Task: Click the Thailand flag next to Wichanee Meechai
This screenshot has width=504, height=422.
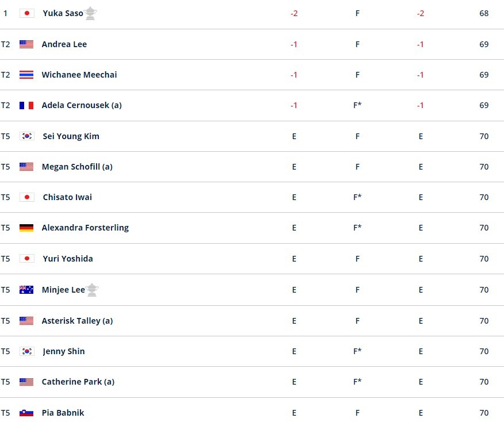Action: [26, 75]
